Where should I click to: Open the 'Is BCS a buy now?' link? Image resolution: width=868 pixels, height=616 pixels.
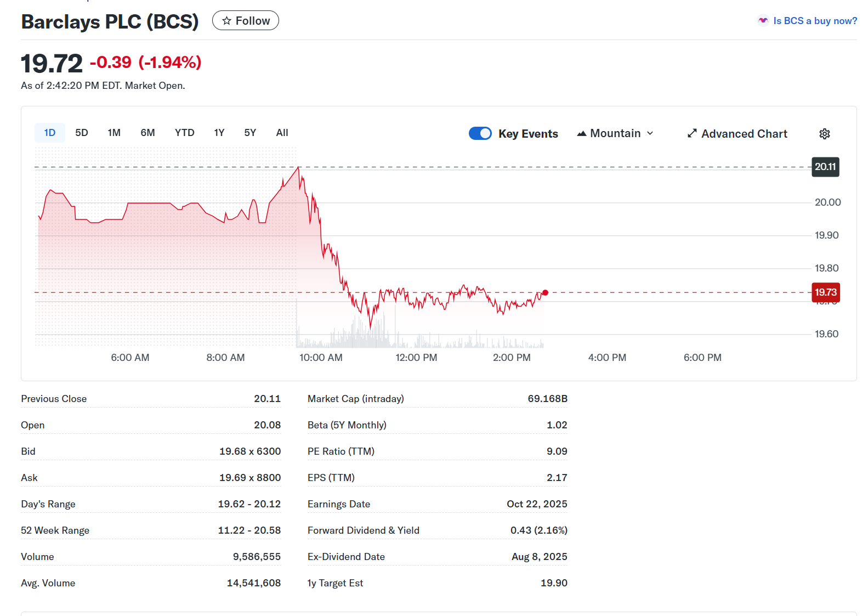pos(815,21)
